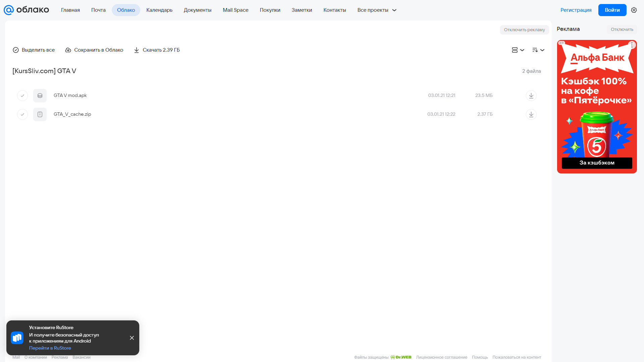Click the GTA_V_cache.zip archive icon
This screenshot has height=362, width=644.
coord(40,114)
